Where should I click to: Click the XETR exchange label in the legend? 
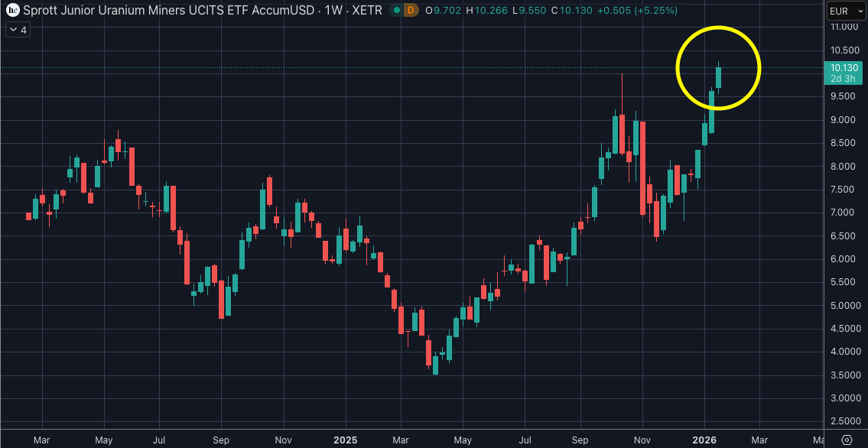[x=368, y=11]
